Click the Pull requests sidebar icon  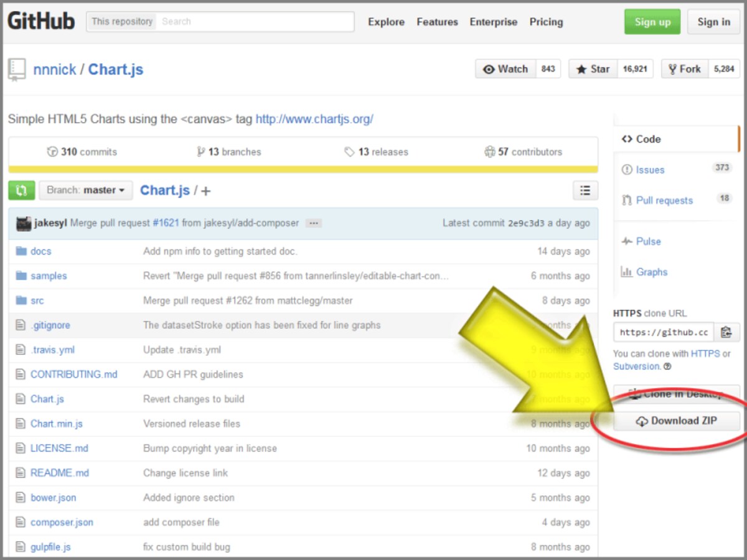point(626,200)
